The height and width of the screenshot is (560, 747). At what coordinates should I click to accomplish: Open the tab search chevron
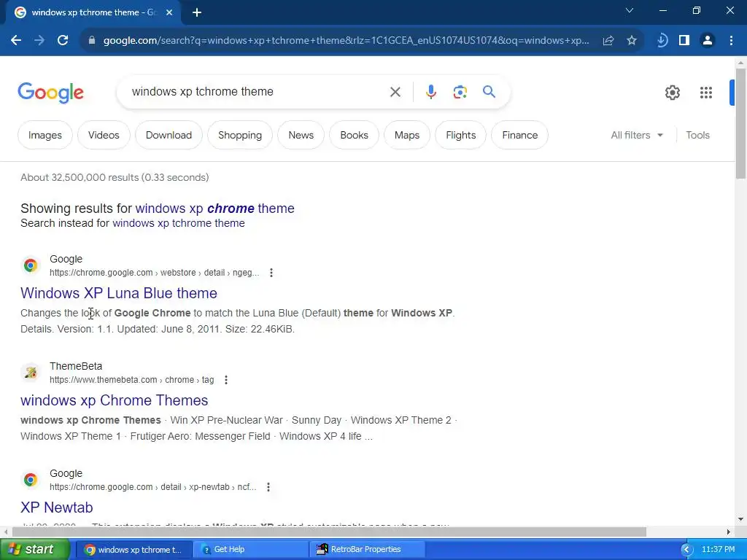click(x=630, y=10)
